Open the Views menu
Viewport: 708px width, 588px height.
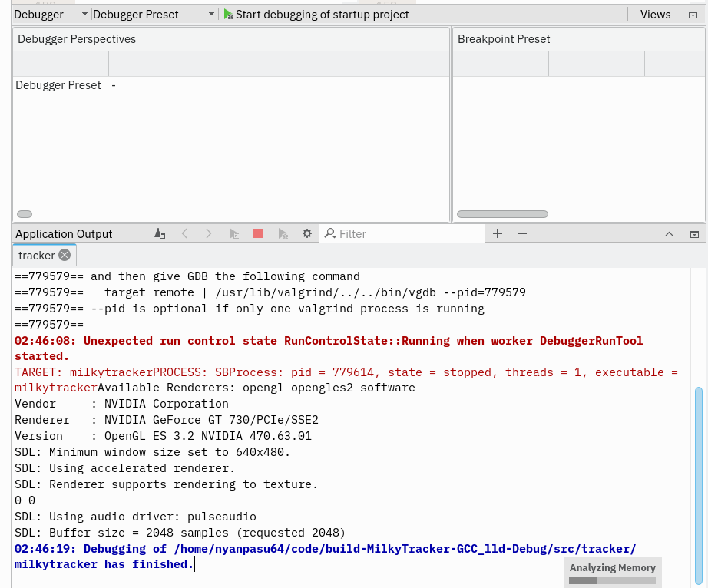(x=655, y=14)
